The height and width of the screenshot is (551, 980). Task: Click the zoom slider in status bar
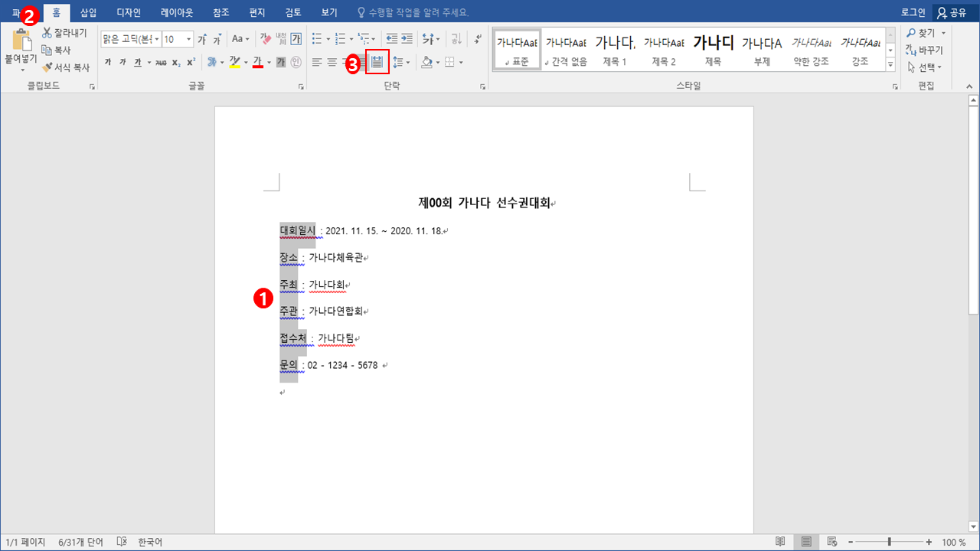[889, 542]
